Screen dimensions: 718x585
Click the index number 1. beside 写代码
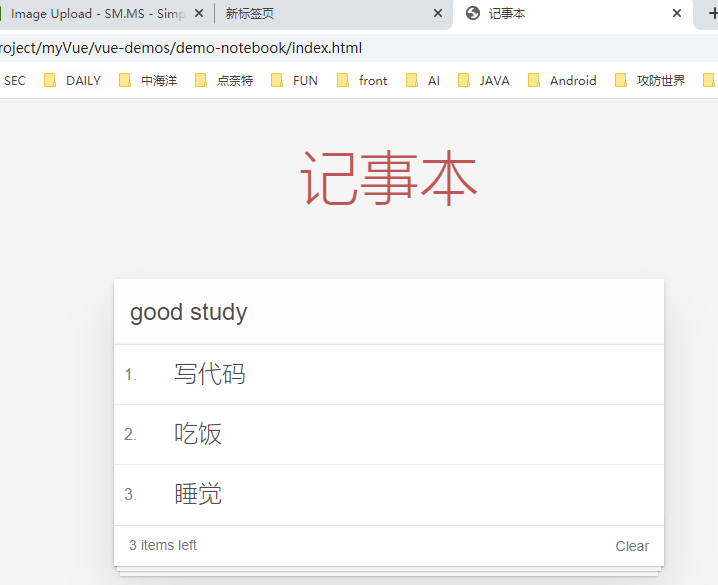(131, 375)
